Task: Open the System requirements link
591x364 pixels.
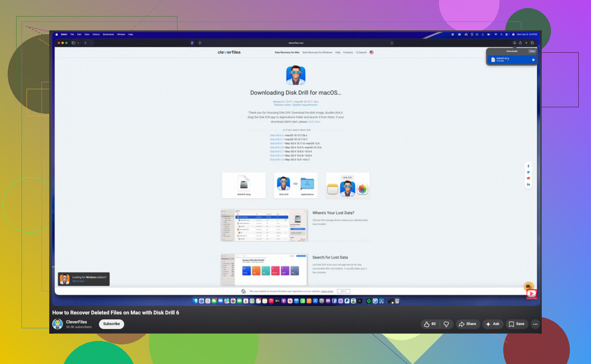Action: click(305, 105)
